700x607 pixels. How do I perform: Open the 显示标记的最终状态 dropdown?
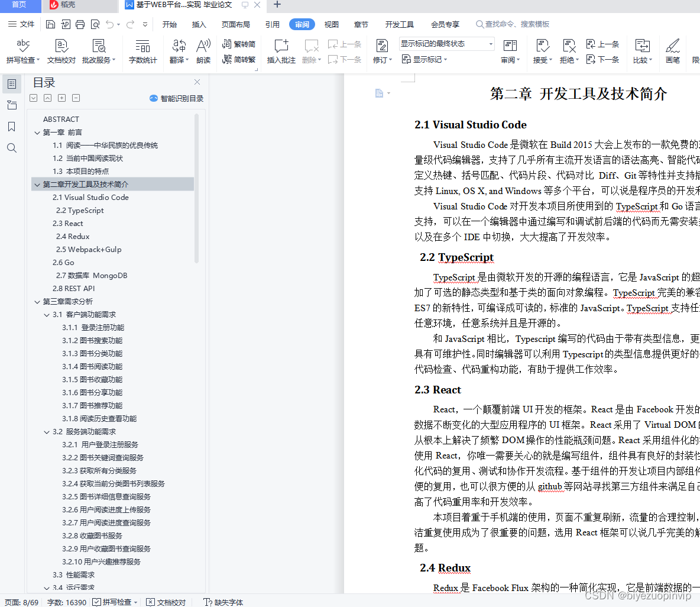[490, 43]
